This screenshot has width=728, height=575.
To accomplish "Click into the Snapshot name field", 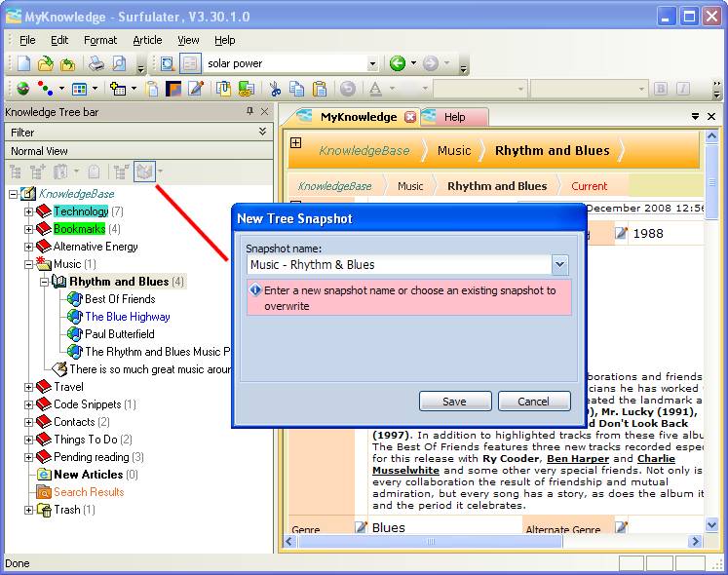I will click(x=400, y=265).
